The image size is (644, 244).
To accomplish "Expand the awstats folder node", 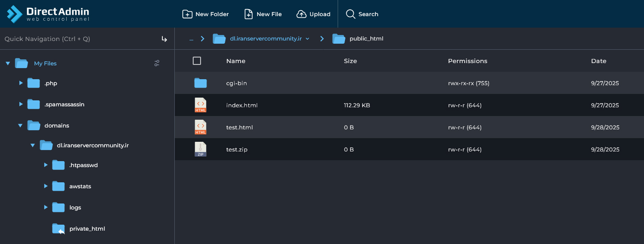I will [46, 186].
